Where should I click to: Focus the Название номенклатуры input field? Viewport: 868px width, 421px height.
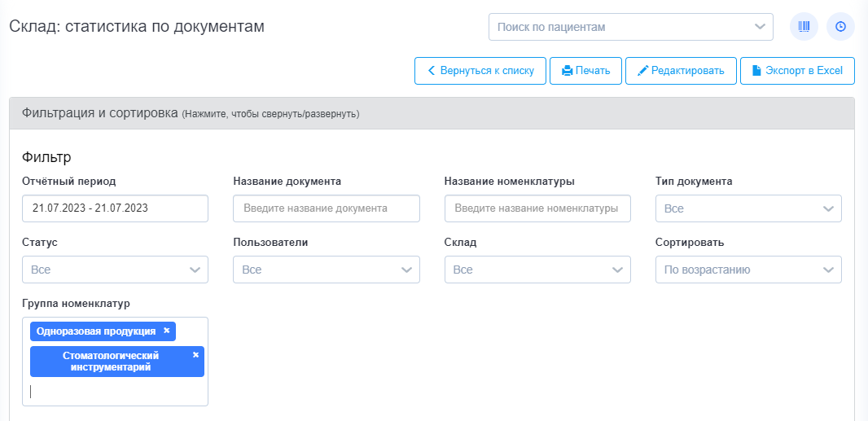537,208
